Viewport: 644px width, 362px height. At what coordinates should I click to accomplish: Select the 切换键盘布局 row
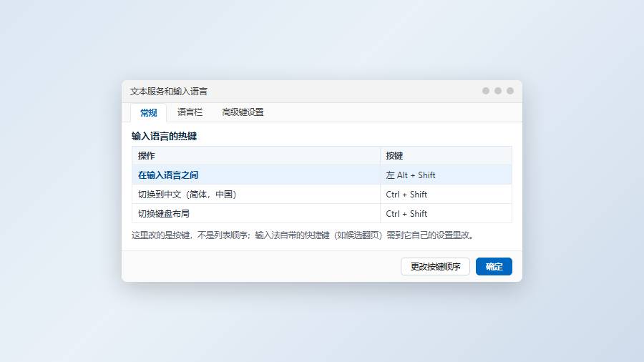click(x=321, y=213)
